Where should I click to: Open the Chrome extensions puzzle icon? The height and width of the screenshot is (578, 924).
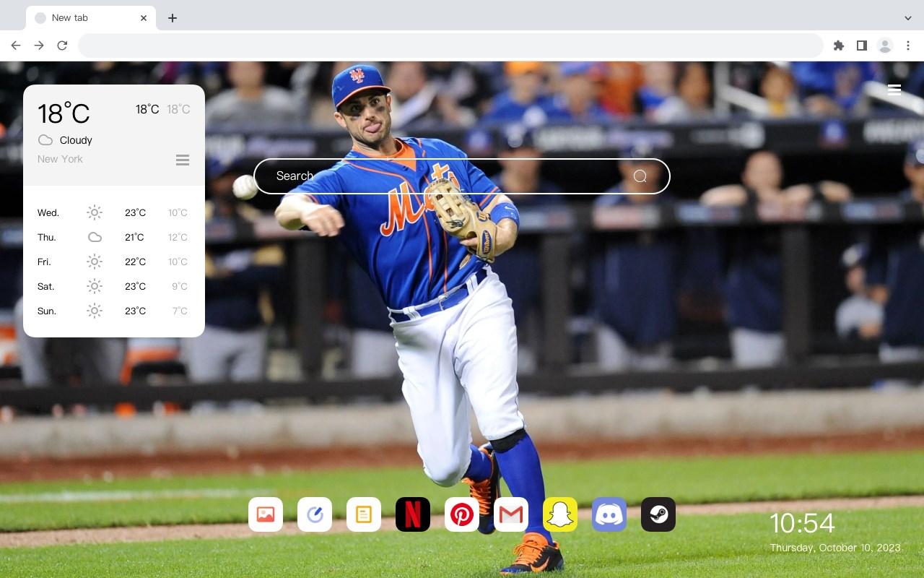pos(838,46)
